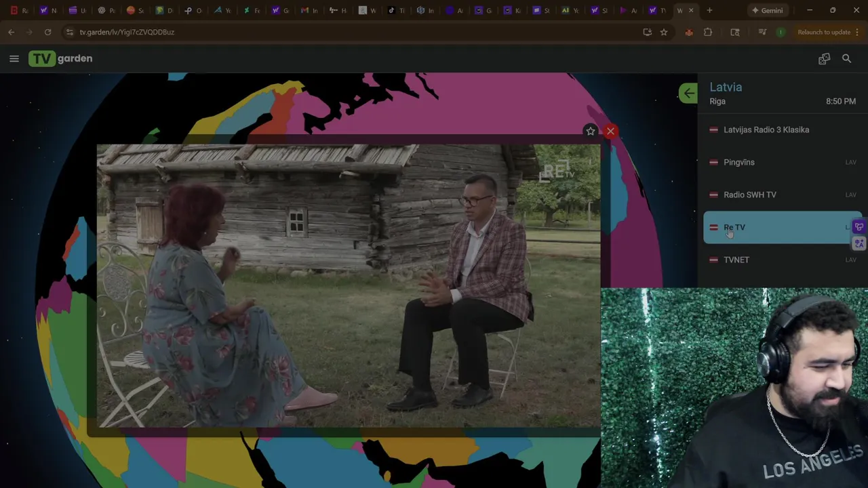Reload the tv.garden page
Viewport: 868px width, 488px height.
[47, 32]
